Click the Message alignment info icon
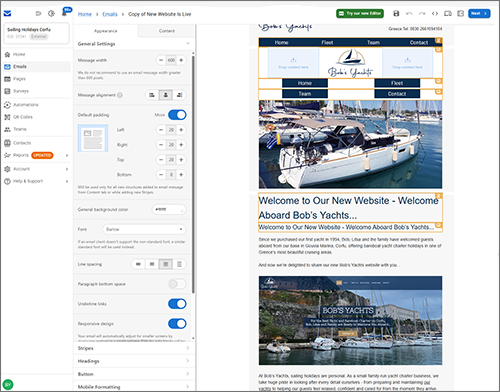This screenshot has height=392, width=500. tap(120, 95)
